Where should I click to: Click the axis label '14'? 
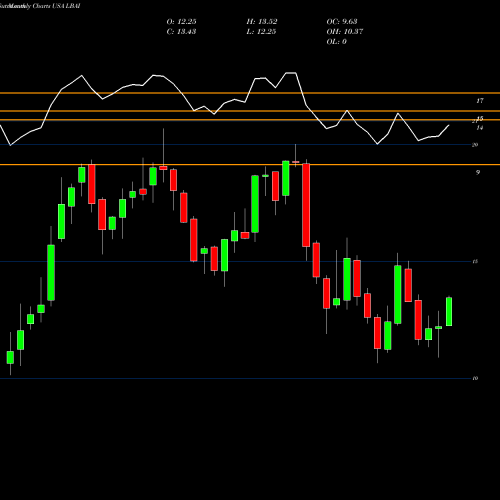click(x=480, y=128)
